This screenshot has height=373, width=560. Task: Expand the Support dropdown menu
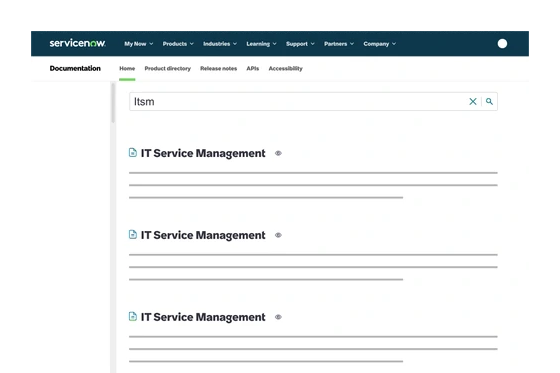click(x=300, y=44)
